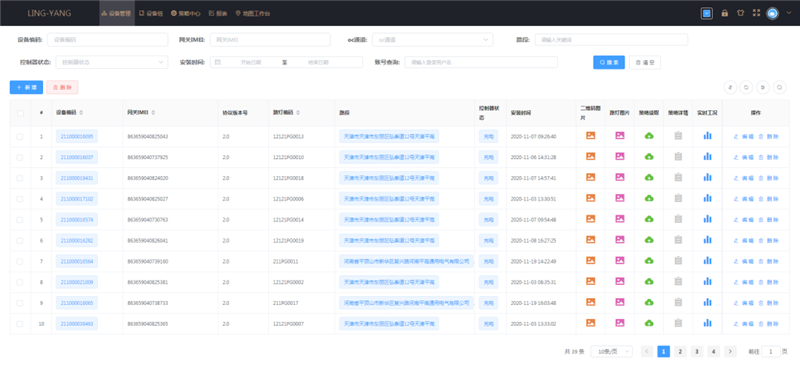This screenshot has height=378, width=800.
Task: Click the green cloud strategy read icon in row 1
Action: point(649,136)
